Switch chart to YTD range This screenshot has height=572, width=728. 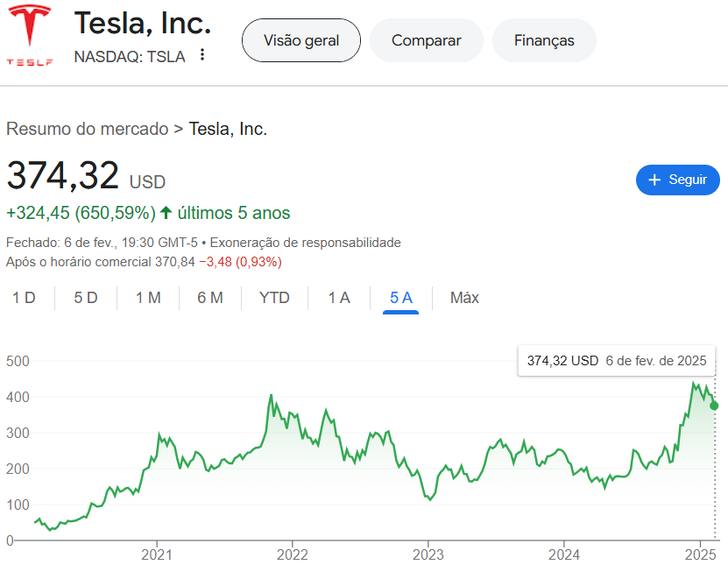click(x=274, y=298)
